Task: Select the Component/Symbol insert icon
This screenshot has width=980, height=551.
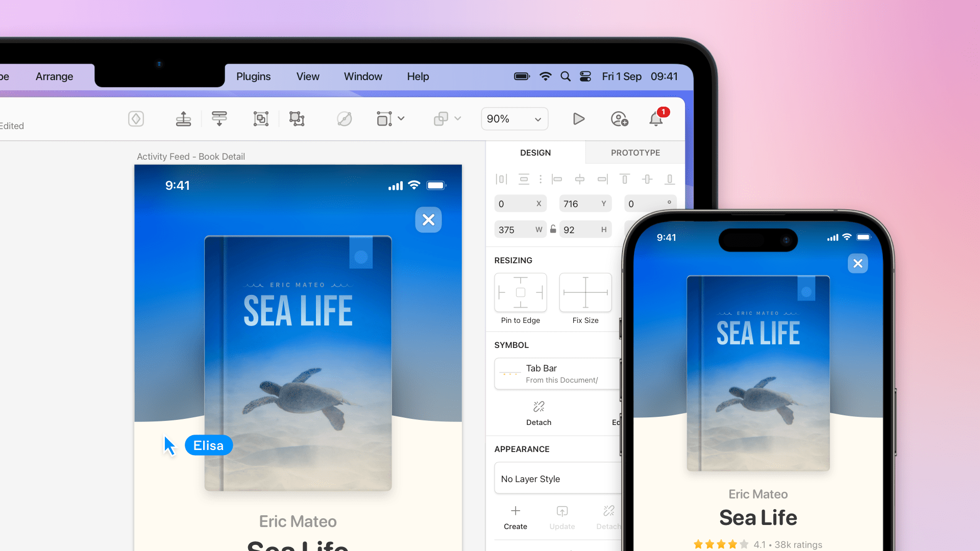Action: coord(137,119)
